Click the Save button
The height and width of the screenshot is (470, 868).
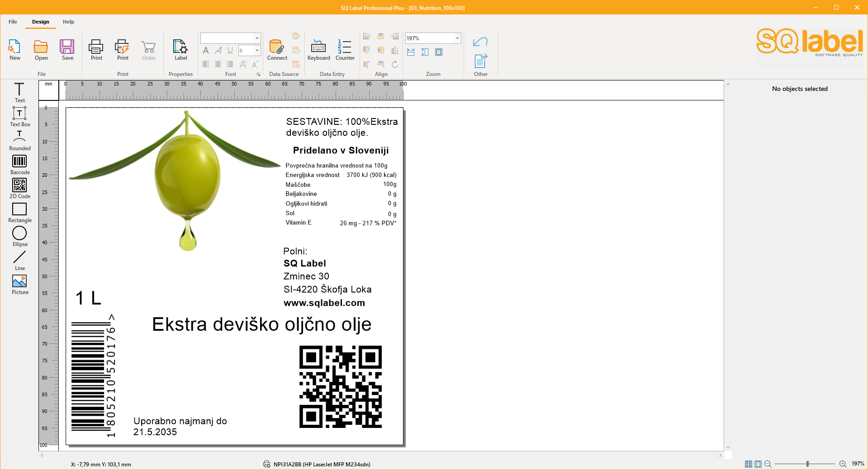(67, 49)
